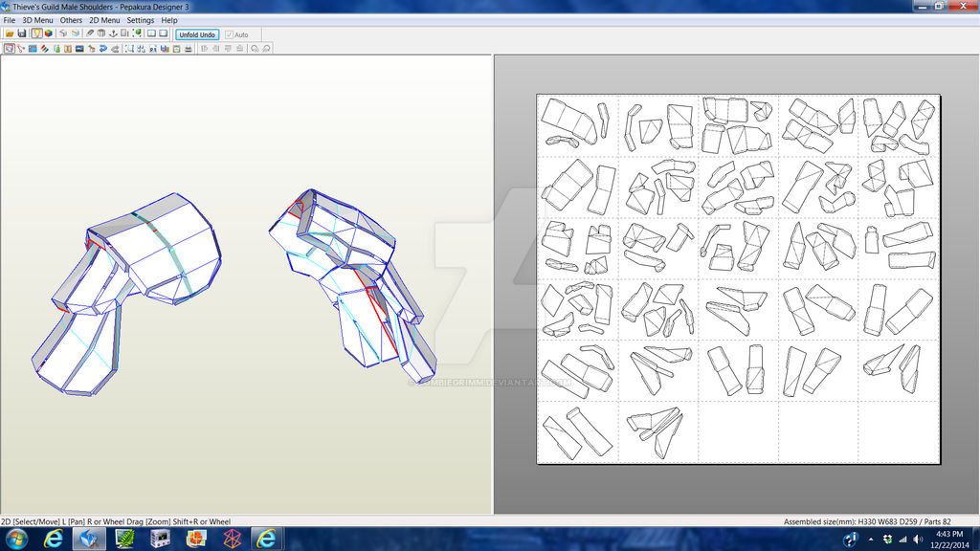Select the join/disjoin edge tool icon
This screenshot has width=980, height=551.
click(x=21, y=49)
